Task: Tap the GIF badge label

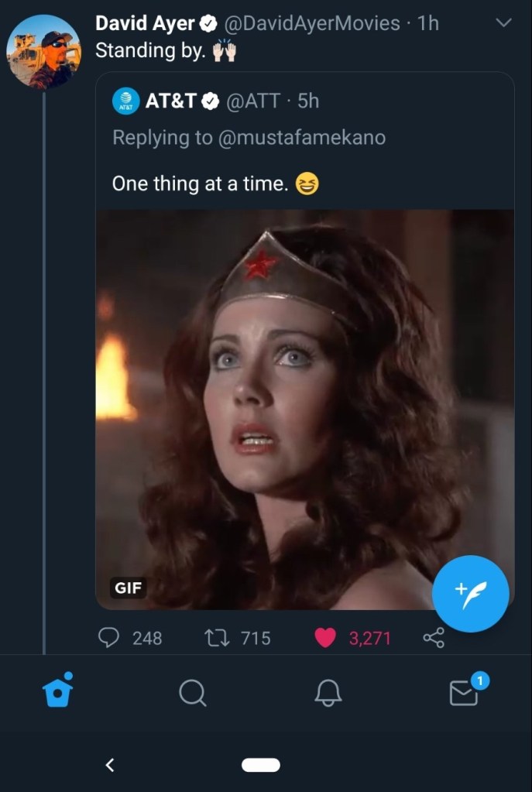Action: (128, 588)
